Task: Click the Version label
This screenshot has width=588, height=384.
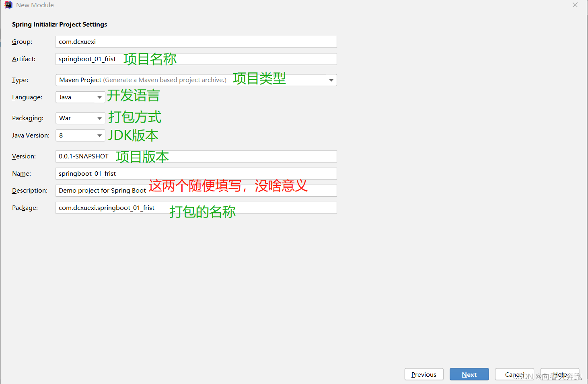Action: point(24,156)
